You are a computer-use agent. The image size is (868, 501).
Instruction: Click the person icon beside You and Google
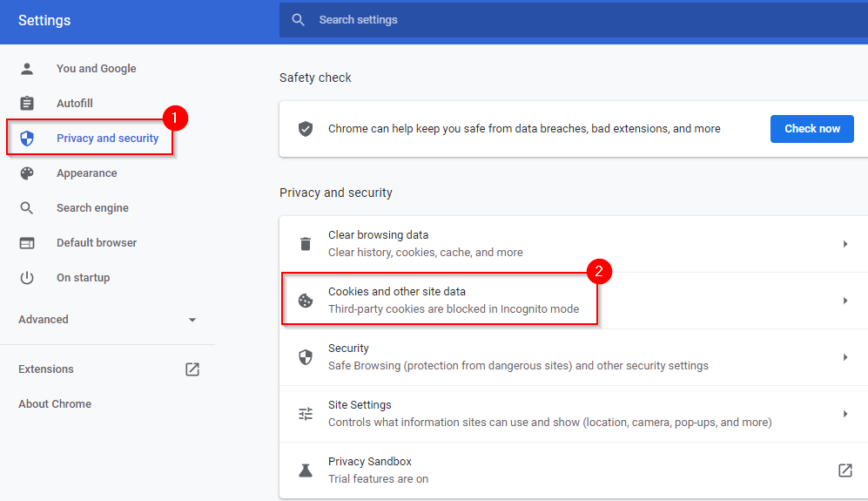coord(27,69)
